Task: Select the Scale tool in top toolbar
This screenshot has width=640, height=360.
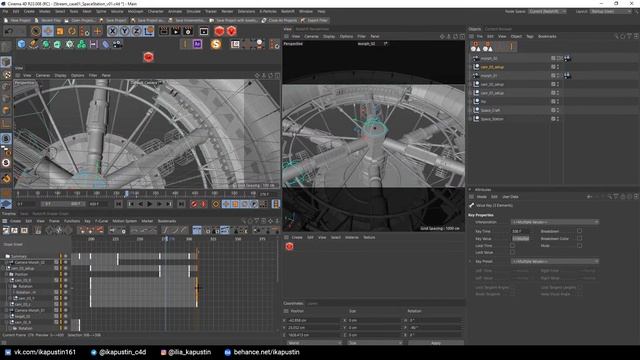Action: pos(60,31)
